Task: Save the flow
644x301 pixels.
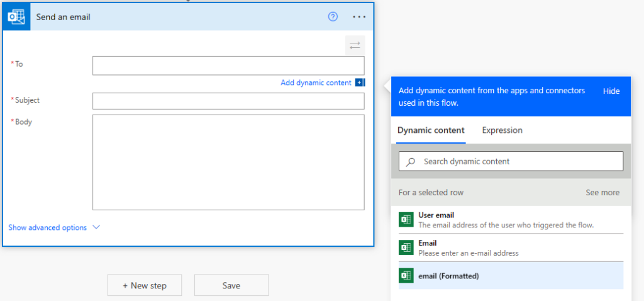Action: pyautogui.click(x=231, y=285)
